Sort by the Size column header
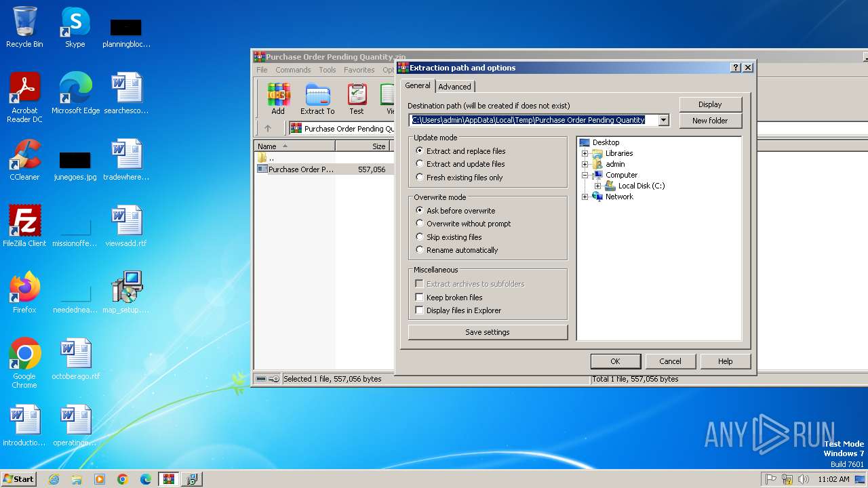The image size is (868, 488). (362, 146)
